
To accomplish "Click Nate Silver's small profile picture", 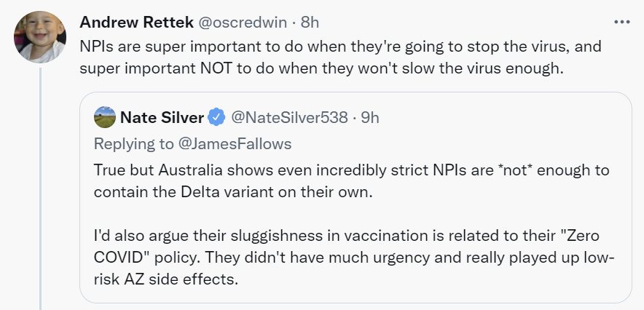I will [x=104, y=116].
